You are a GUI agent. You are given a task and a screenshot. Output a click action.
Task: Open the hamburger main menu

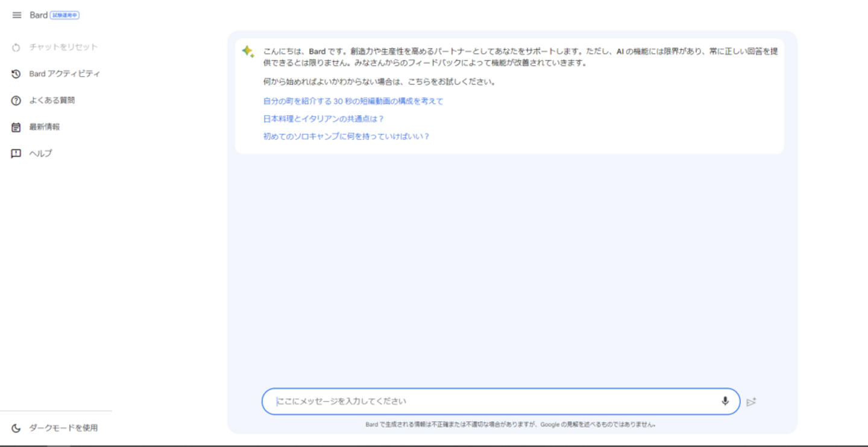(16, 15)
